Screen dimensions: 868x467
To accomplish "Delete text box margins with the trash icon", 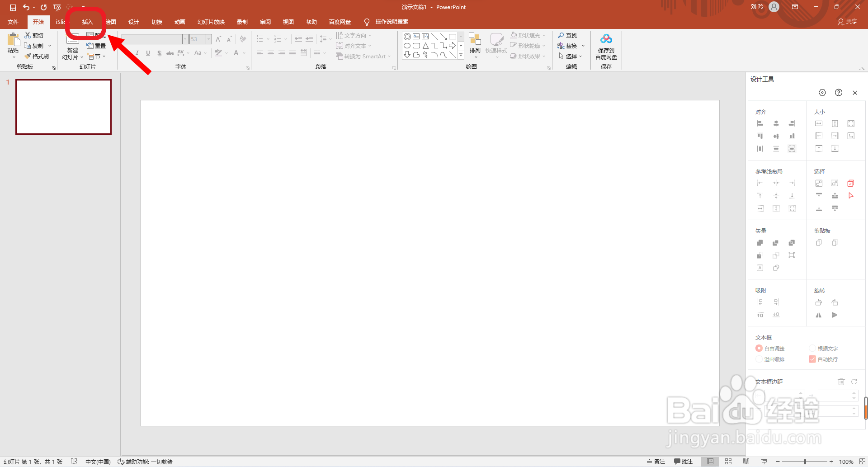I will [x=841, y=382].
